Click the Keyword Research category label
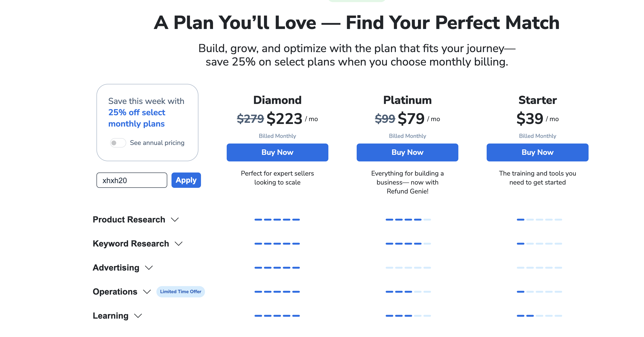Image resolution: width=644 pixels, height=337 pixels. [131, 244]
